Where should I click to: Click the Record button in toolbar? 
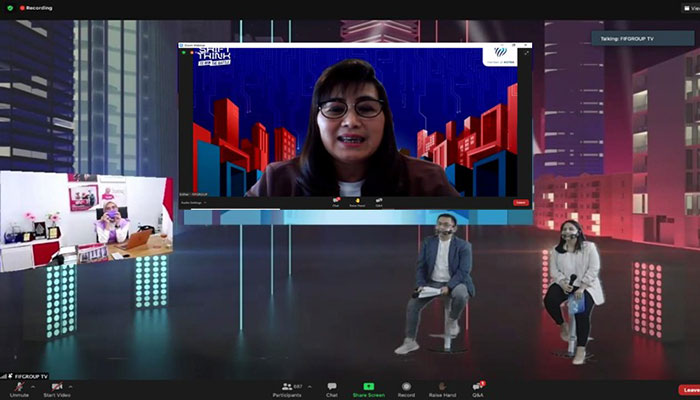click(406, 386)
